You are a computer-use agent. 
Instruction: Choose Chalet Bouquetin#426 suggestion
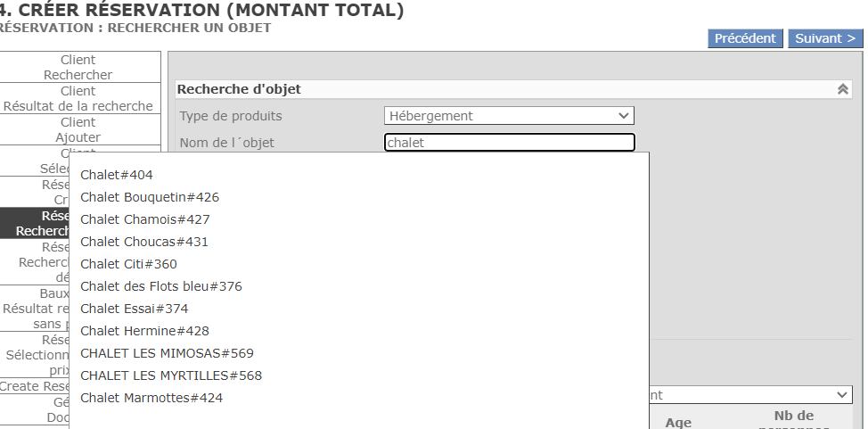[150, 197]
